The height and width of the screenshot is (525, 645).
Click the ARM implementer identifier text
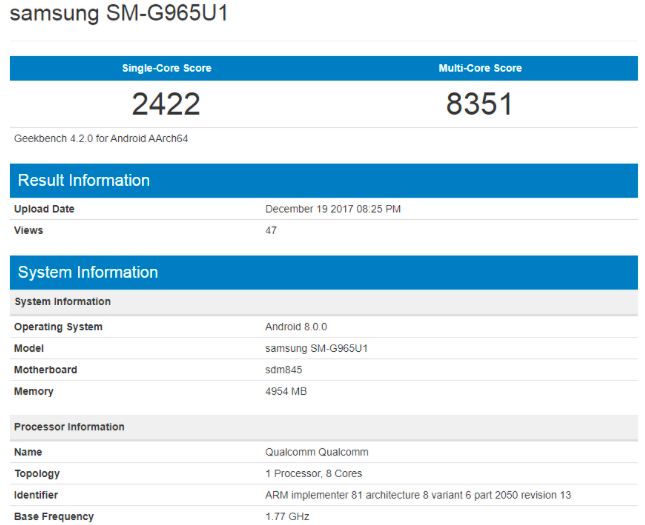point(418,495)
